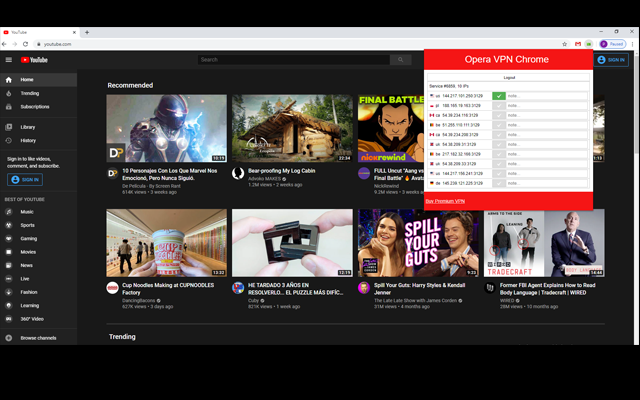Viewport: 640px width, 400px height.
Task: Click the Paused profile button
Action: click(x=612, y=44)
